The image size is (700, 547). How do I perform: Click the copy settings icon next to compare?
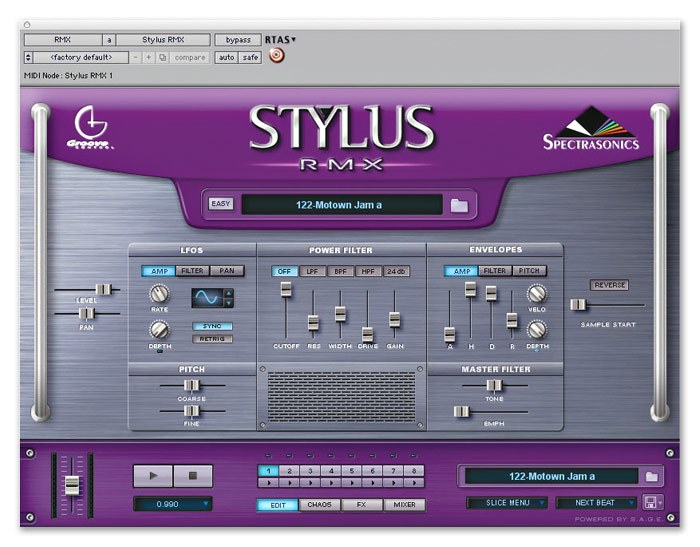tap(163, 58)
